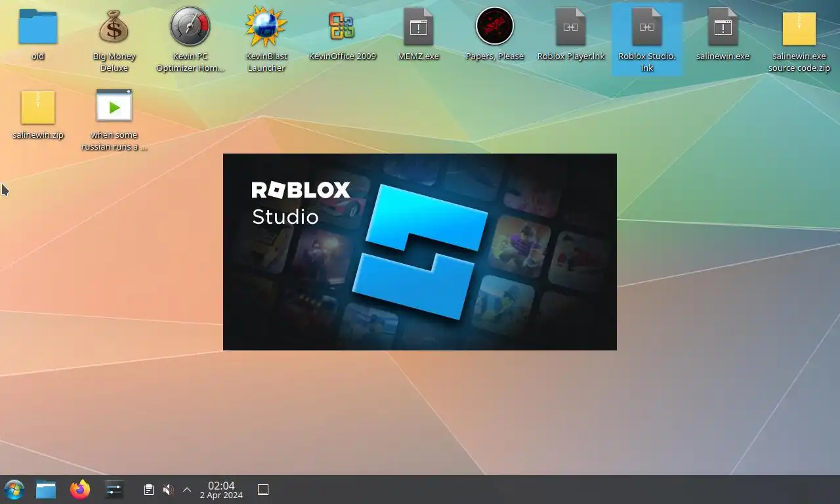Launch the KevinBlast Launcher icon
This screenshot has height=504, width=840.
pos(266,26)
